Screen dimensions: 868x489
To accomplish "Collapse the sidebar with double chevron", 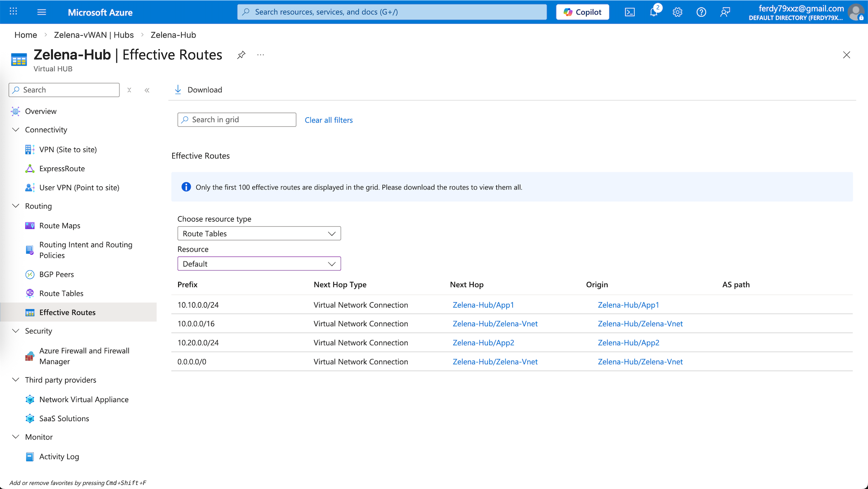I will pos(147,90).
